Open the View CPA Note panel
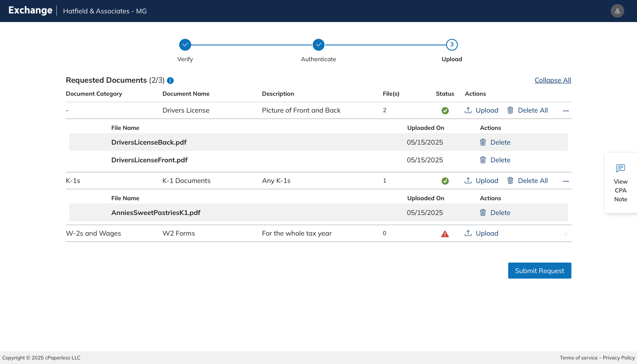The height and width of the screenshot is (364, 637). pos(620,183)
